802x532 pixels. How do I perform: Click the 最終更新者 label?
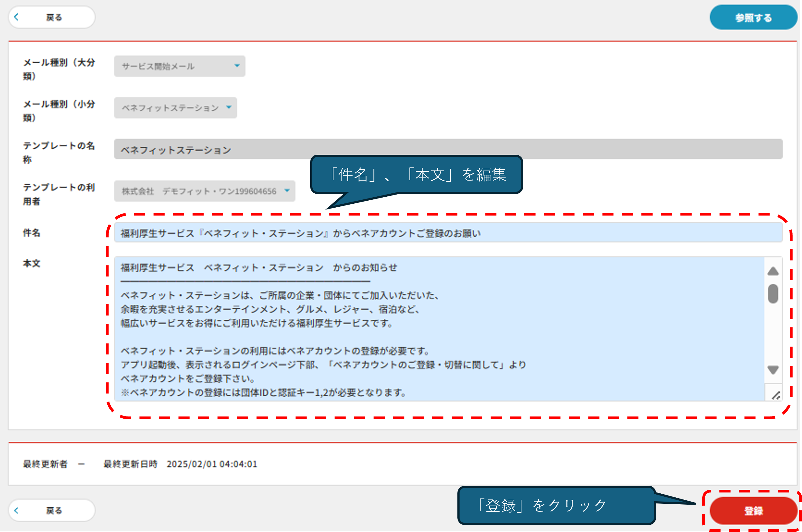click(45, 464)
